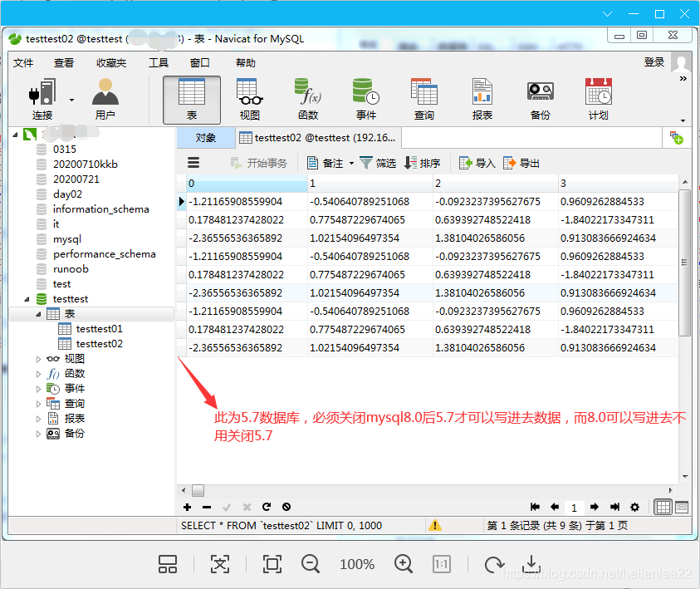Viewport: 700px width, 589px height.
Task: Zoom out in the image viewer toolbar
Action: [x=311, y=564]
